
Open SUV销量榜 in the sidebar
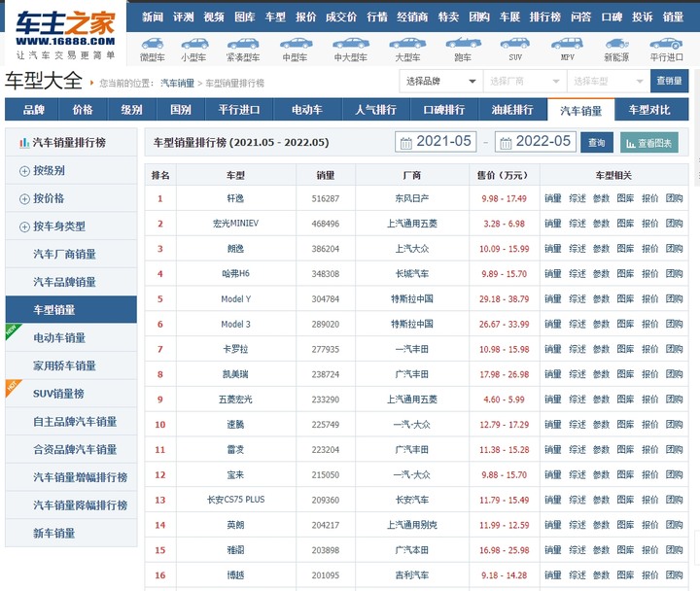tap(58, 394)
